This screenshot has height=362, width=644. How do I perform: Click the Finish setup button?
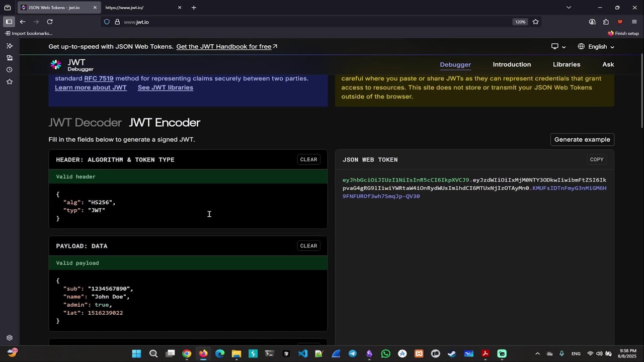pyautogui.click(x=623, y=34)
